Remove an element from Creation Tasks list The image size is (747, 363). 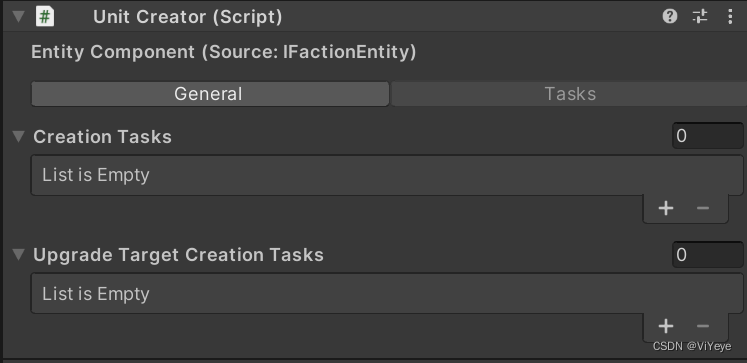click(703, 208)
